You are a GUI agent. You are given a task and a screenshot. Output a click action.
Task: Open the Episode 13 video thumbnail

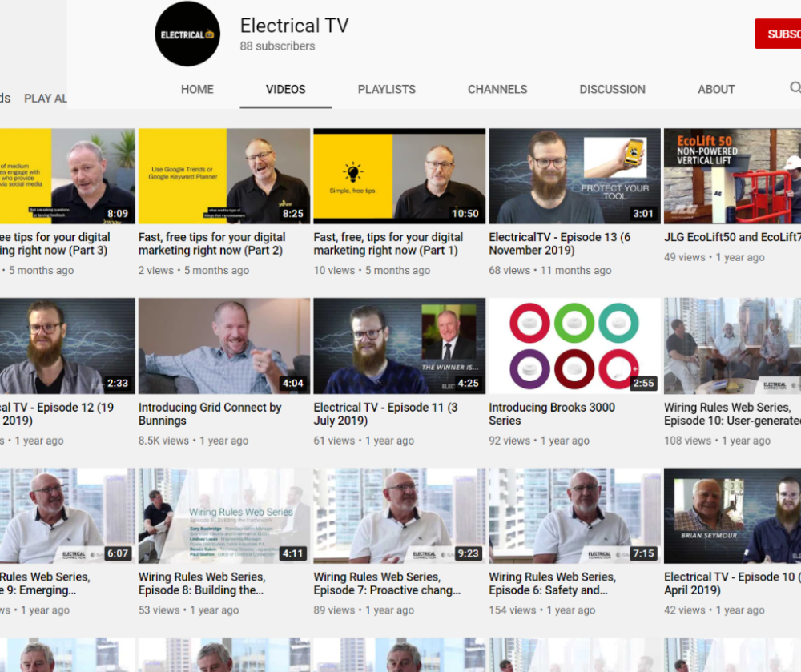pyautogui.click(x=574, y=176)
